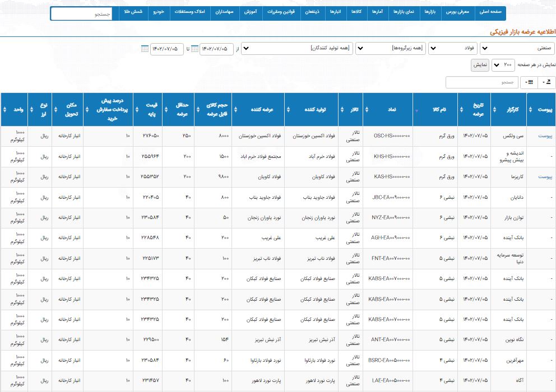Open the شمش طلا menu
The height and width of the screenshot is (392, 556).
point(133,12)
